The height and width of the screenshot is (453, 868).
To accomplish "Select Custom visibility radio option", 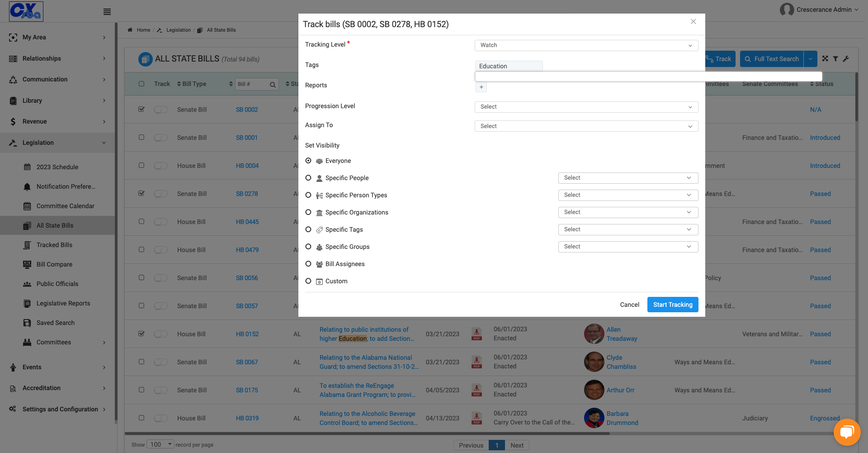I will tap(308, 281).
